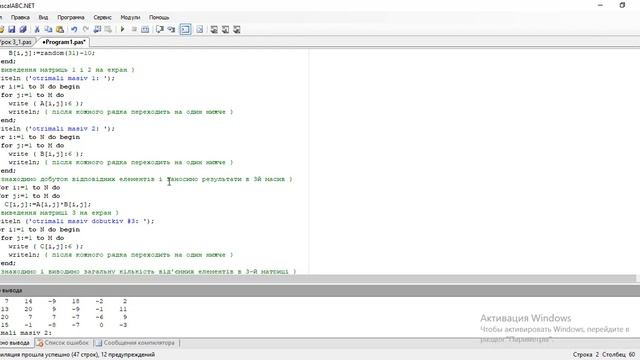Viewport: 640px width, 360px height.
Task: Click the code line 'B[i,j]:=random(31)-10;'
Action: (51, 53)
